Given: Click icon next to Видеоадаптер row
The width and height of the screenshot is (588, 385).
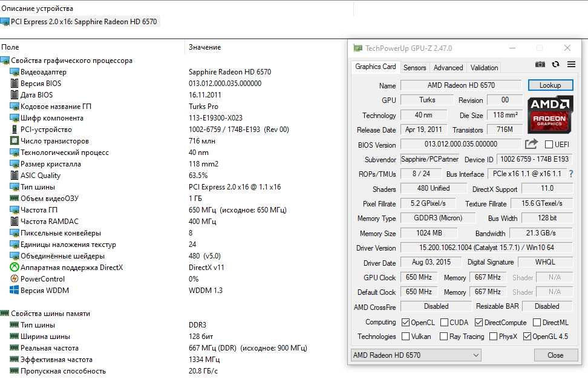Looking at the screenshot, I should pos(15,71).
